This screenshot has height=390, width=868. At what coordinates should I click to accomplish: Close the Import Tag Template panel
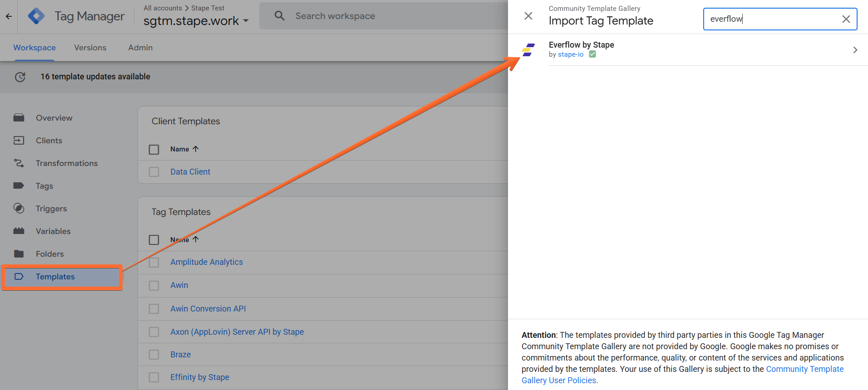pos(528,16)
